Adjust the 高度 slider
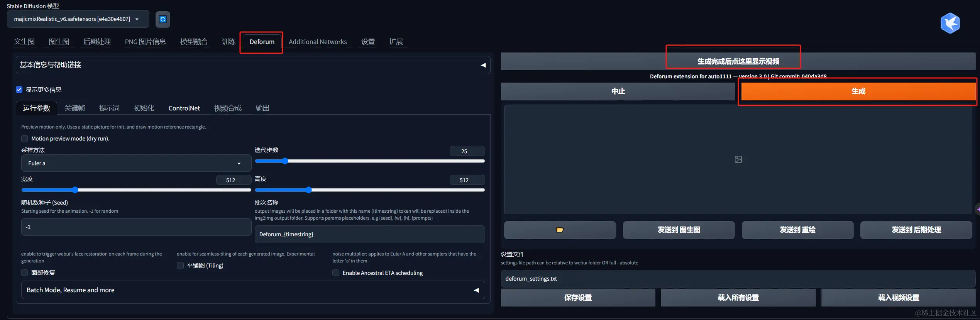 point(370,190)
